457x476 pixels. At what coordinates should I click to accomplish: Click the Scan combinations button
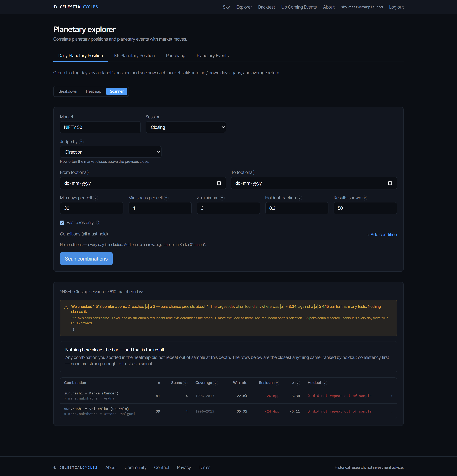(86, 259)
